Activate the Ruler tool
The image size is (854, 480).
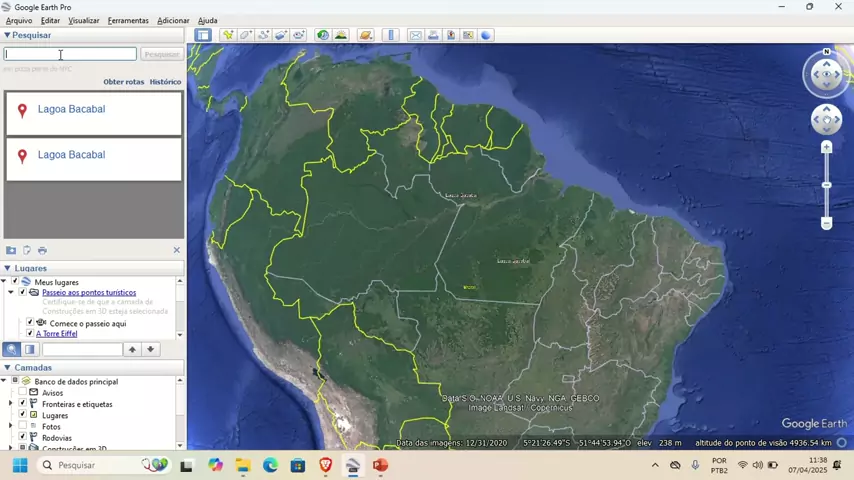[x=391, y=35]
